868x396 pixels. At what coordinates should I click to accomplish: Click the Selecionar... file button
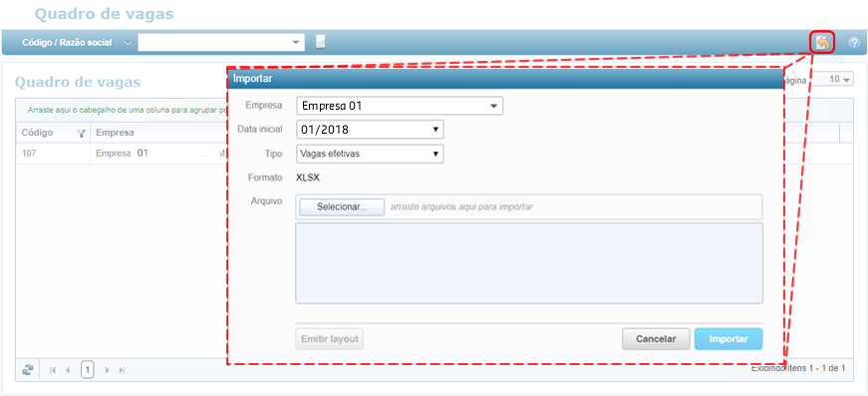342,206
